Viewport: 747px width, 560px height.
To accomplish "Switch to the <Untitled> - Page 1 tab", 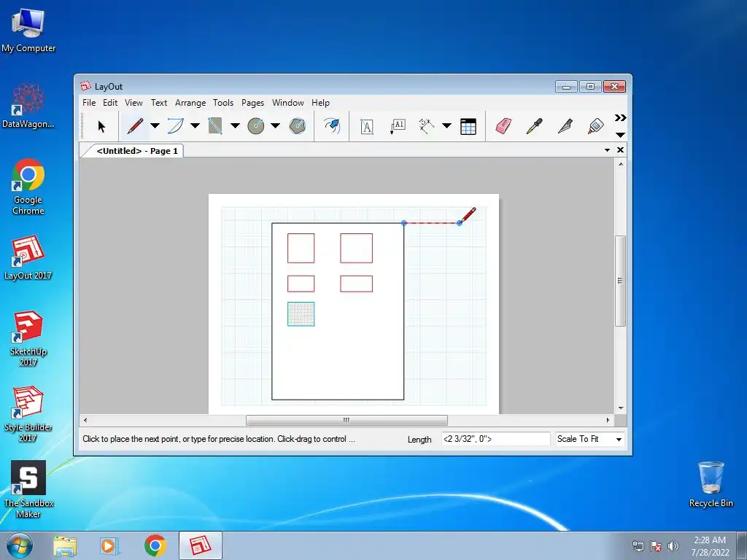I will (136, 151).
